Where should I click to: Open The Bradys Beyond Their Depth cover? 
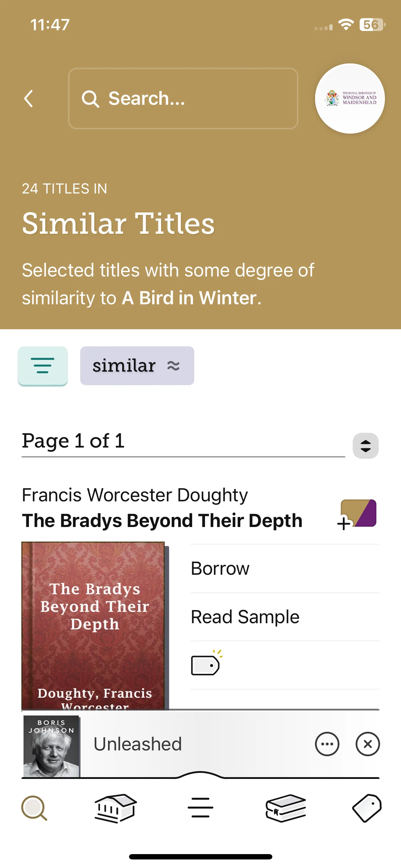coord(93,626)
